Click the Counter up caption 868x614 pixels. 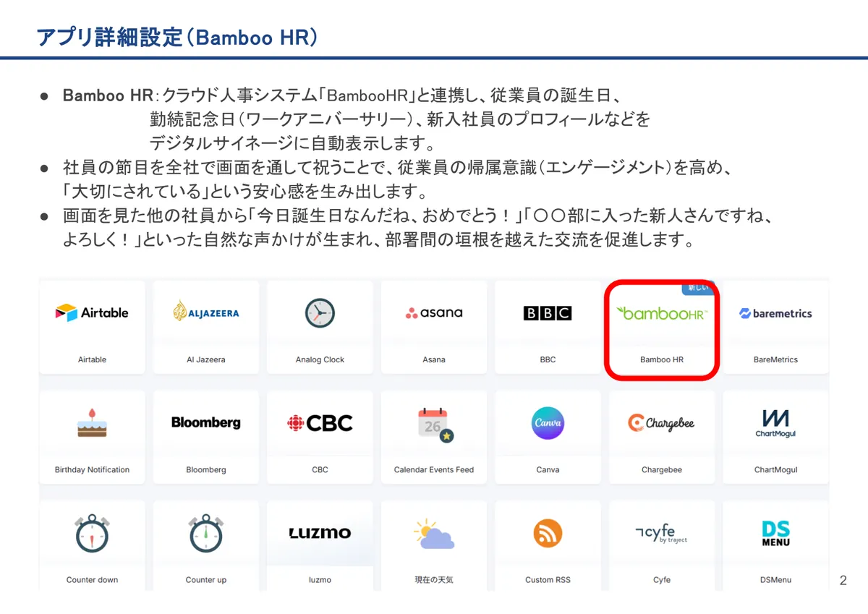click(206, 579)
